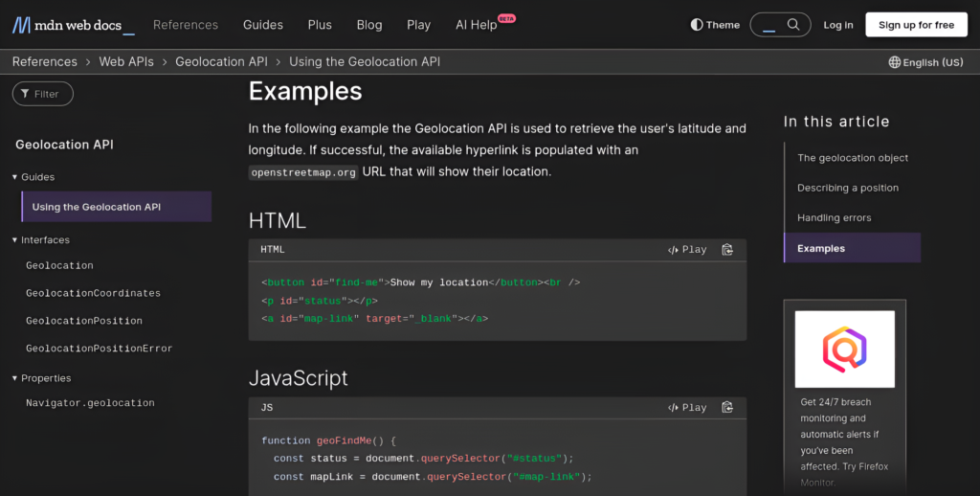This screenshot has width=980, height=496.
Task: Open the English (US) language selector
Action: click(925, 62)
